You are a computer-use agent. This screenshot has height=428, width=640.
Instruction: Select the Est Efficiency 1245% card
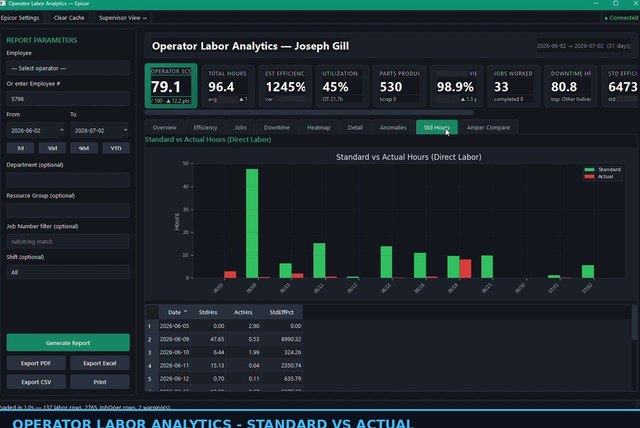[285, 86]
